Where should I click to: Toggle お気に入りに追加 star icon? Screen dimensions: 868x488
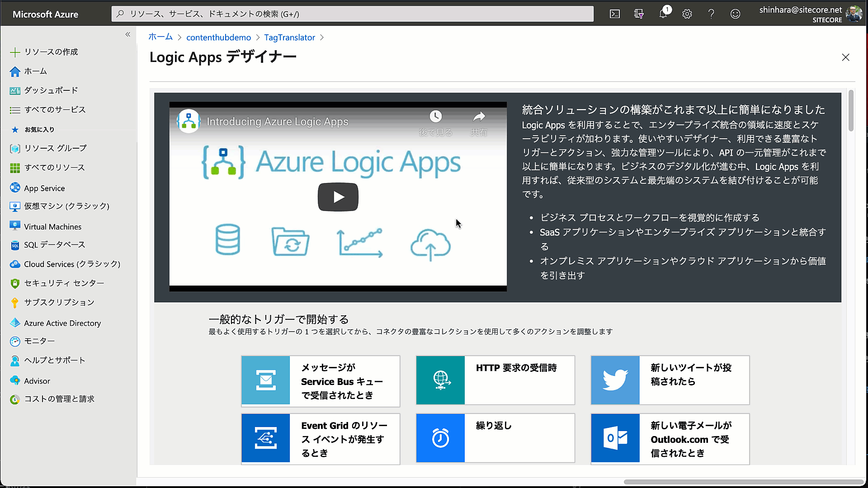[x=15, y=130]
